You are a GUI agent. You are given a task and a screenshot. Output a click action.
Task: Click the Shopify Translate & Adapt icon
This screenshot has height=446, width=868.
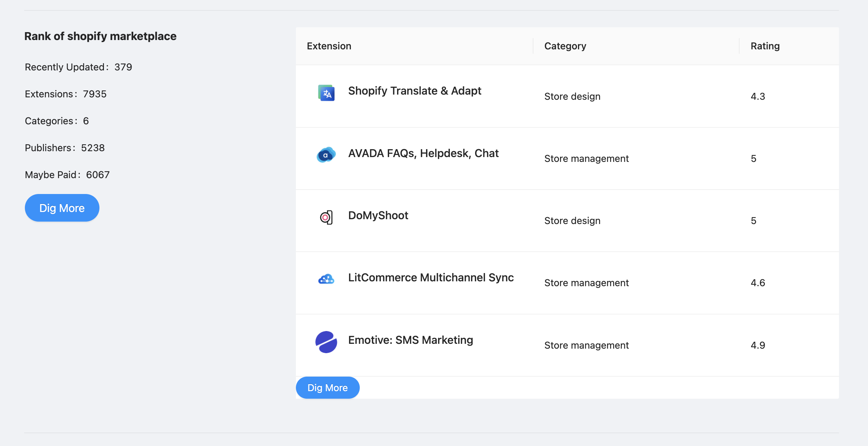(x=326, y=93)
